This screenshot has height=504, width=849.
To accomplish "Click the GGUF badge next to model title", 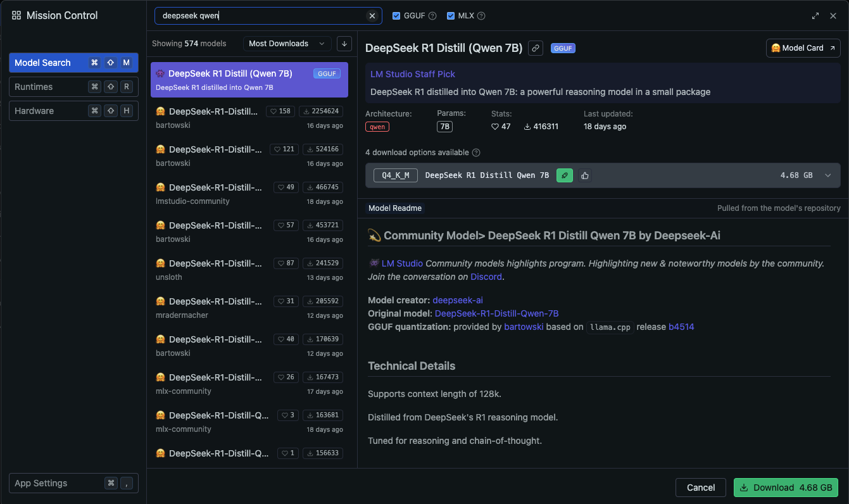I will tap(563, 48).
